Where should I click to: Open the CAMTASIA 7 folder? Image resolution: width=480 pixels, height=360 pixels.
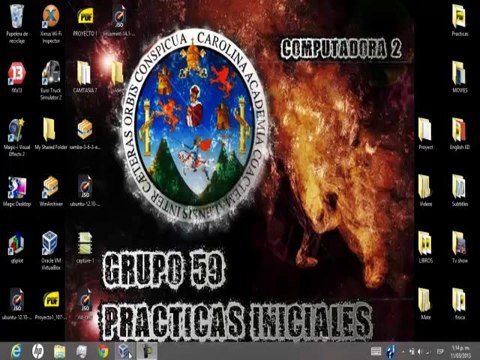tap(85, 77)
